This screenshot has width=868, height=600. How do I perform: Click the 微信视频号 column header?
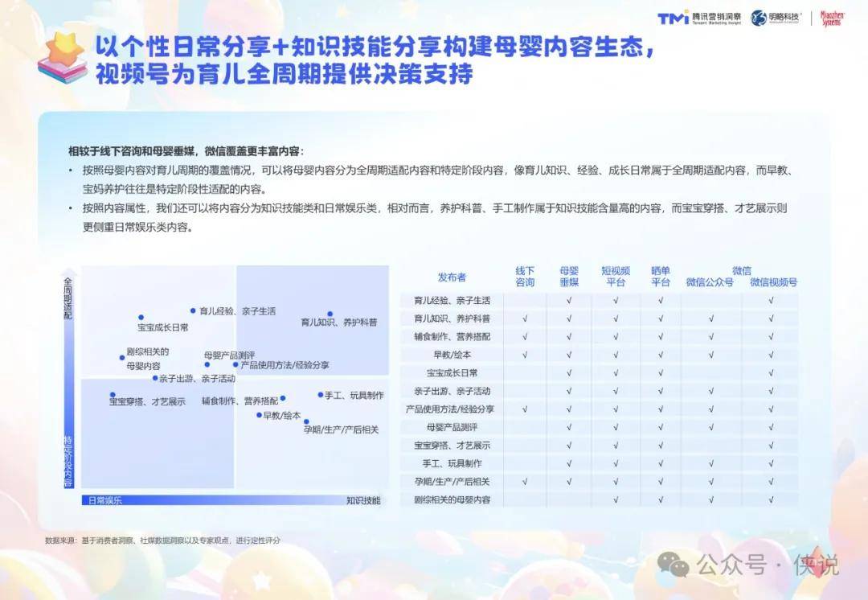click(773, 282)
